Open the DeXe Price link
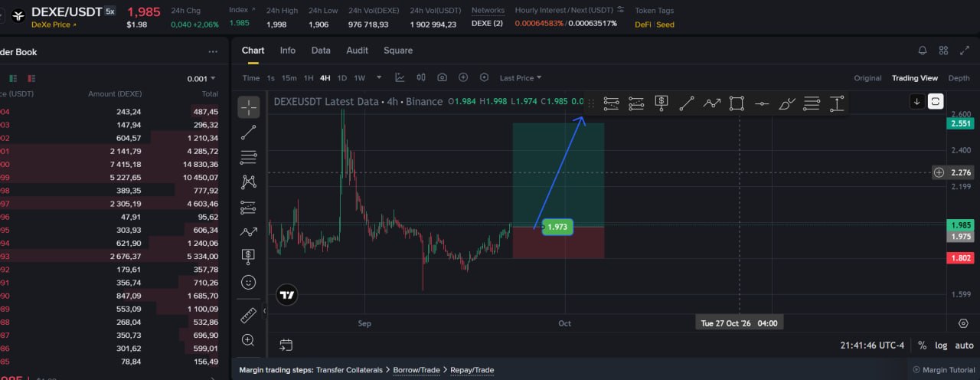 54,25
